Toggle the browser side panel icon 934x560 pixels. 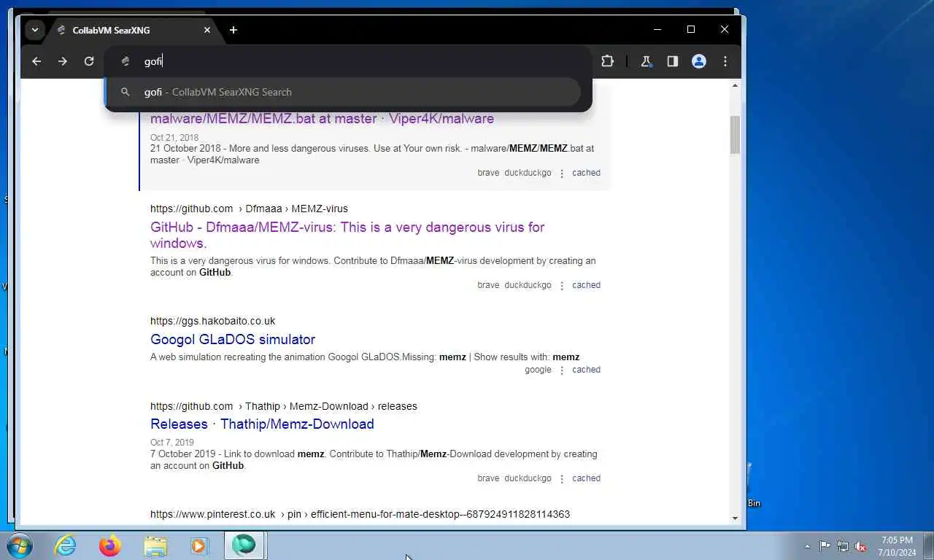pyautogui.click(x=672, y=61)
